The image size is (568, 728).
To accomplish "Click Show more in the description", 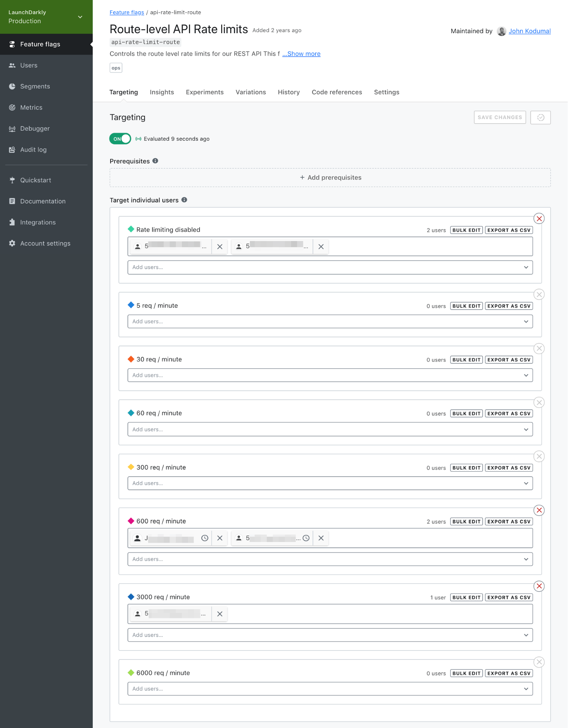I will [x=301, y=54].
